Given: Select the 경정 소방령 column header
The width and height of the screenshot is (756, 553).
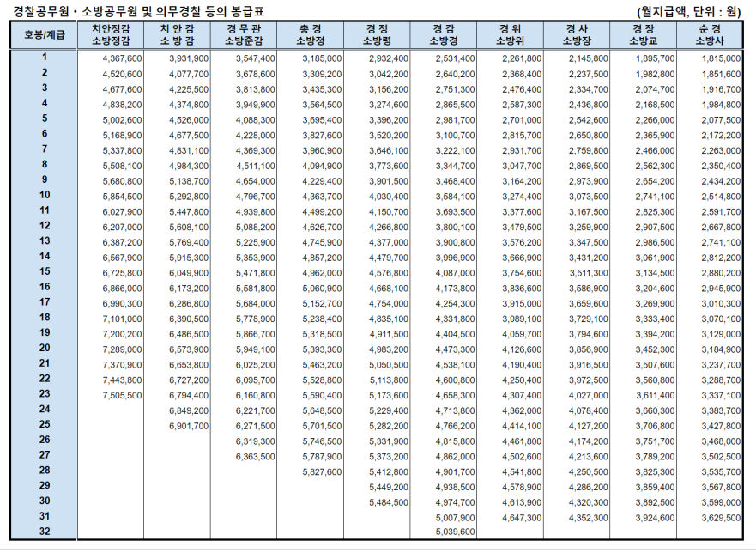Looking at the screenshot, I should [x=377, y=35].
